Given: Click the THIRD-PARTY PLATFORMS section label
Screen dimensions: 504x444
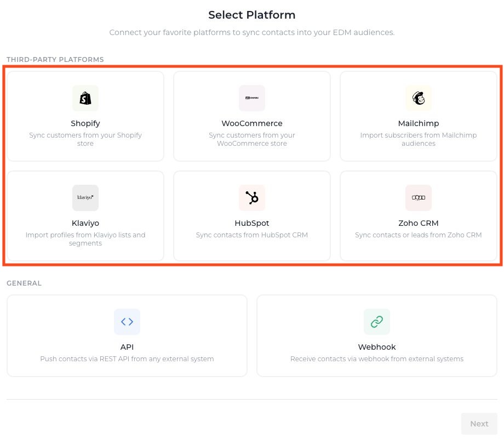Looking at the screenshot, I should point(55,60).
